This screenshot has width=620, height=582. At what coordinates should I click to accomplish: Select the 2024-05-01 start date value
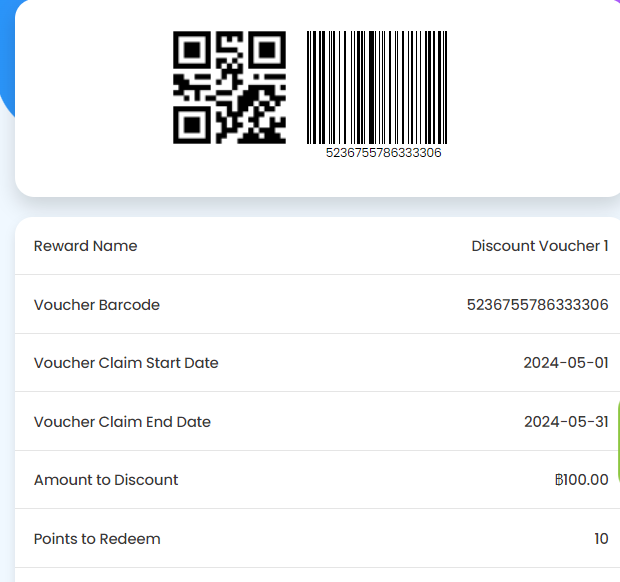pyautogui.click(x=565, y=363)
